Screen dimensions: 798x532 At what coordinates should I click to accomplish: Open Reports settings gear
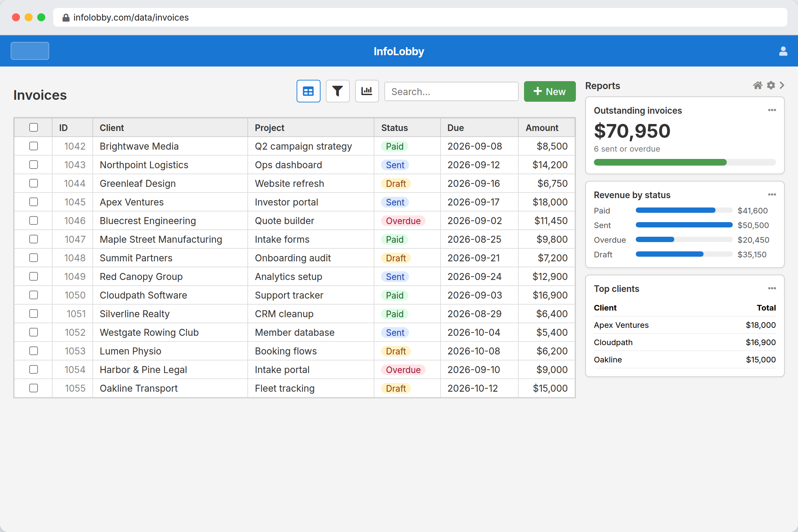[771, 85]
